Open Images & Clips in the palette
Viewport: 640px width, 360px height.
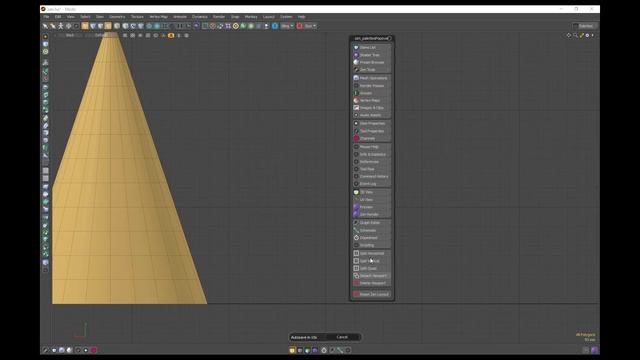click(x=371, y=108)
